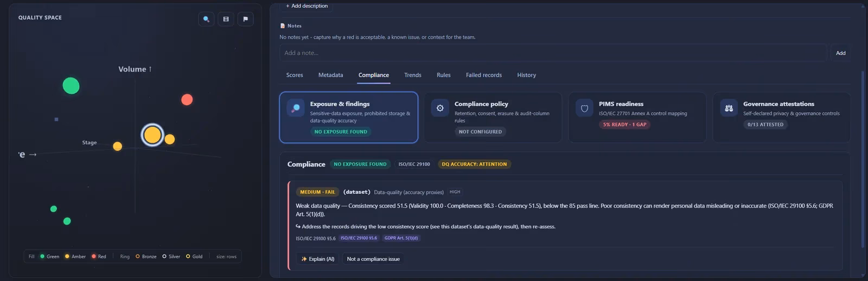Click the Add button for notes

[840, 53]
